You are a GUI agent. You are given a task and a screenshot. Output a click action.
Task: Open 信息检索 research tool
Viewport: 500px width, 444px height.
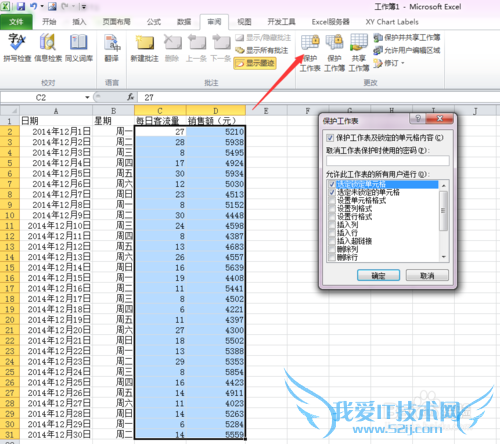pyautogui.click(x=48, y=48)
